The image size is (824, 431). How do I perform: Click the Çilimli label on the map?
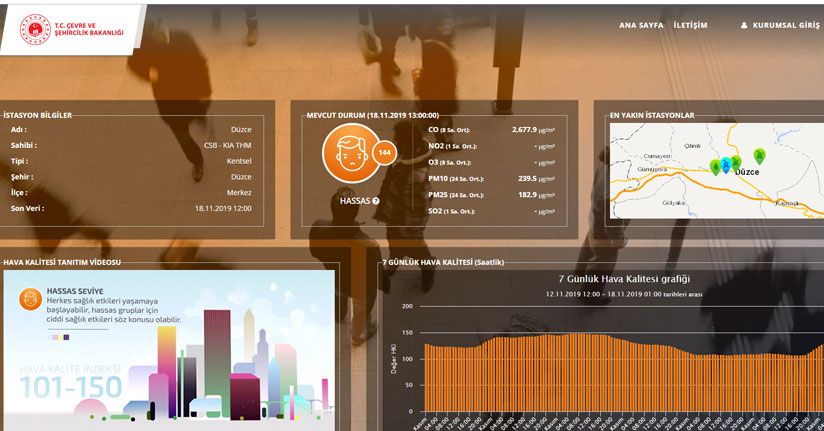point(692,146)
